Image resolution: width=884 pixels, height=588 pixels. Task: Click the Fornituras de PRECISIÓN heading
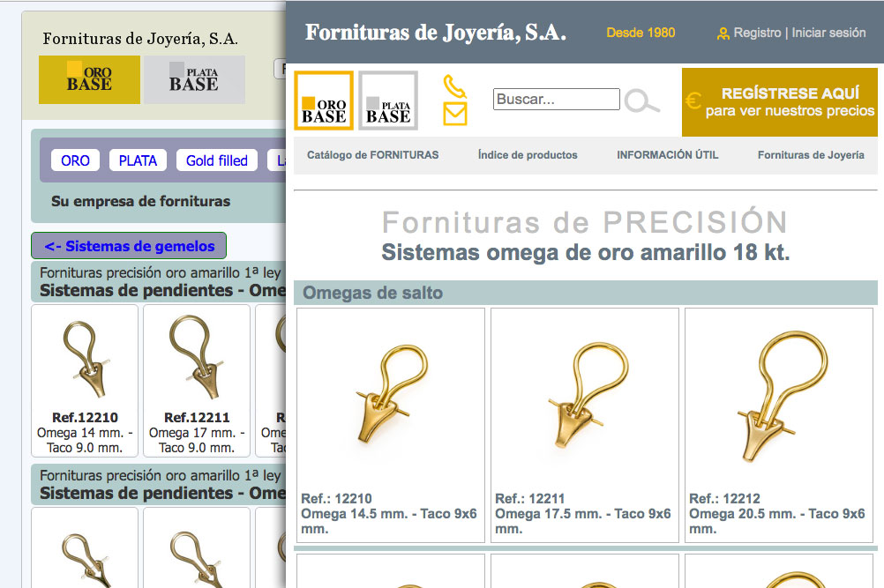pyautogui.click(x=585, y=222)
